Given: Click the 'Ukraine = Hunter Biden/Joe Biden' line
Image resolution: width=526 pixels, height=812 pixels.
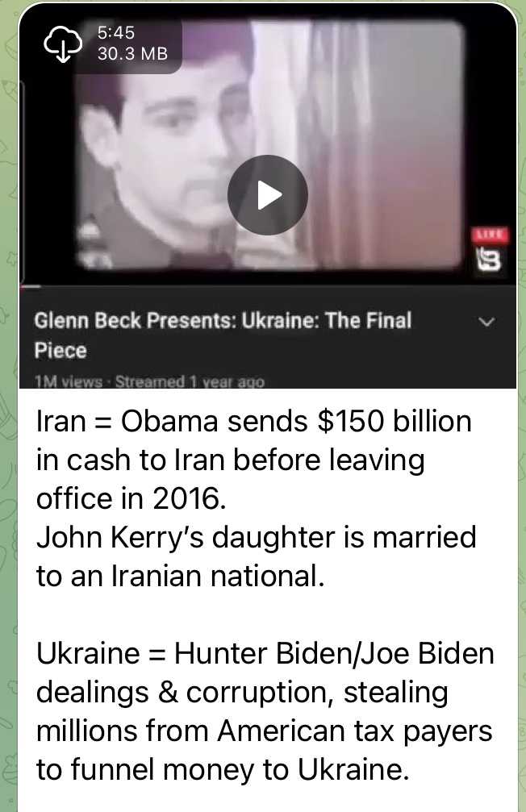Looking at the screenshot, I should point(265,653).
